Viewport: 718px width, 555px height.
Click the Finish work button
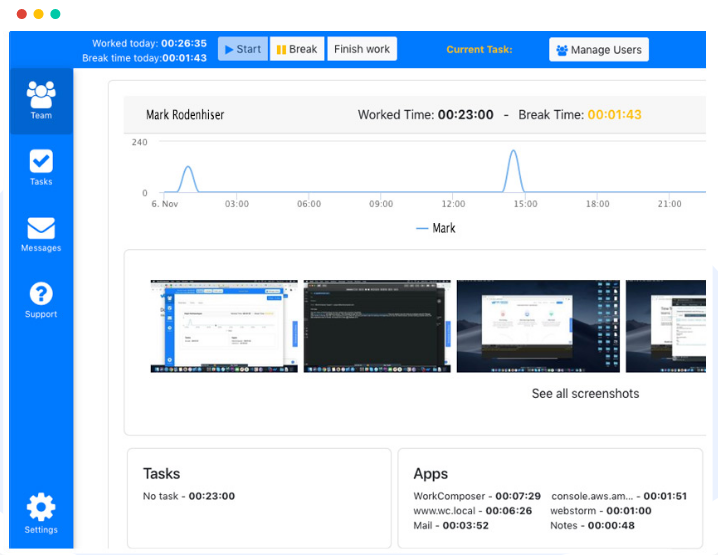[x=362, y=49]
